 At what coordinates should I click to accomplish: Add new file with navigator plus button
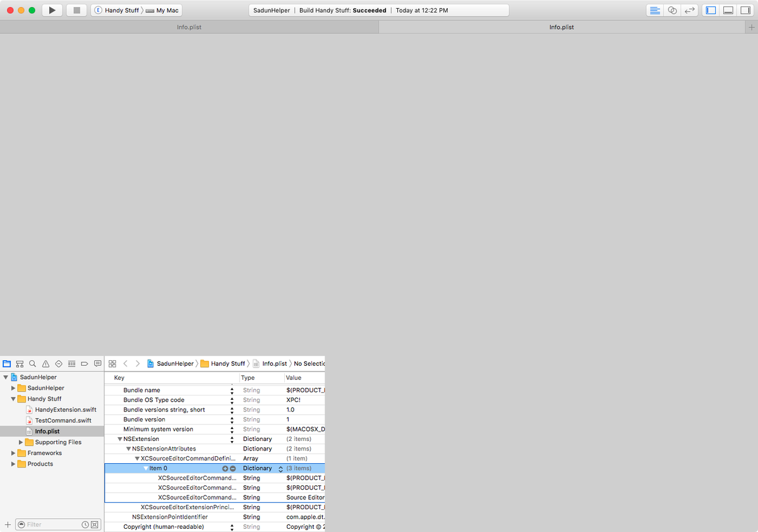coord(8,524)
